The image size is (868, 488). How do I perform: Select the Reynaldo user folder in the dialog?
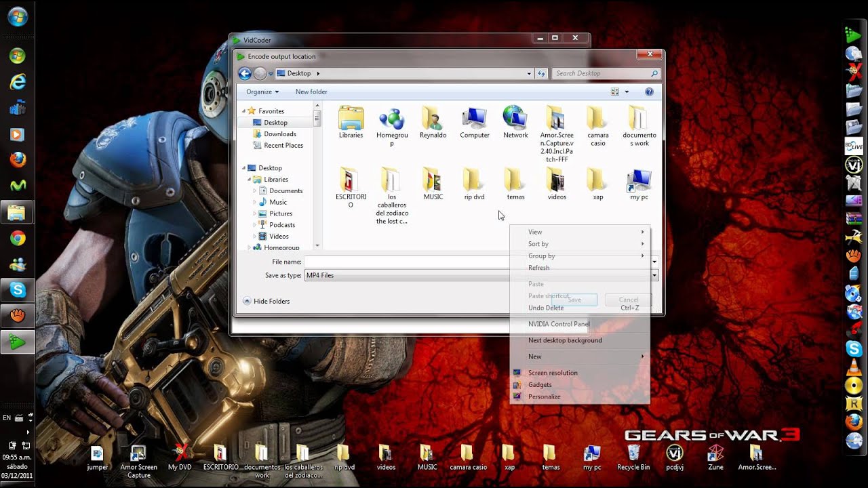[433, 123]
